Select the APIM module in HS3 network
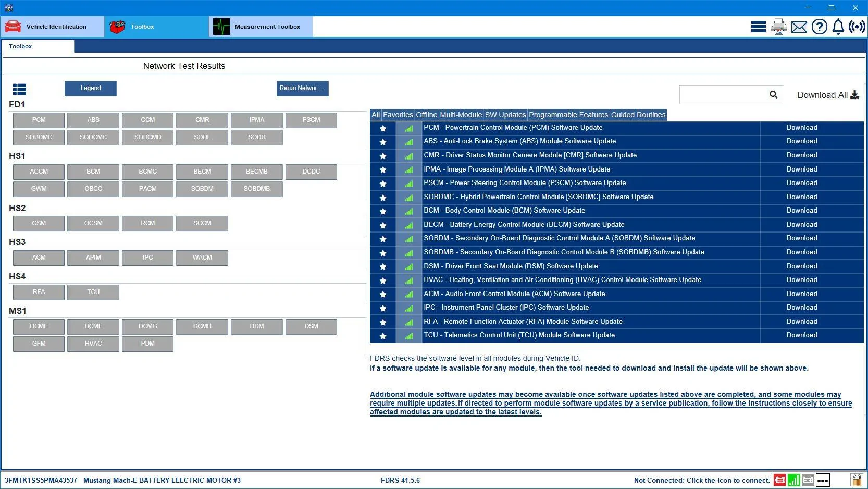Image resolution: width=868 pixels, height=489 pixels. click(x=93, y=258)
